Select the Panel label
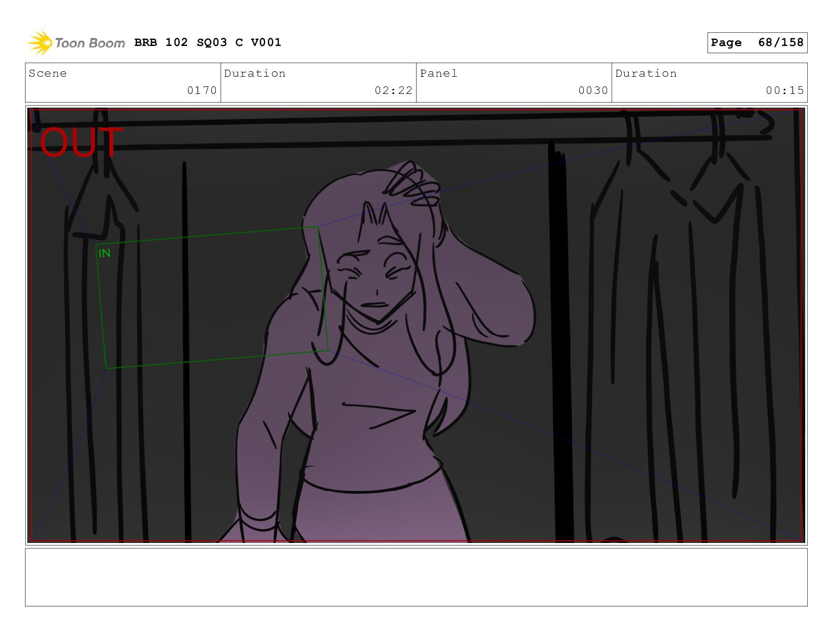This screenshot has width=834, height=644. click(438, 73)
